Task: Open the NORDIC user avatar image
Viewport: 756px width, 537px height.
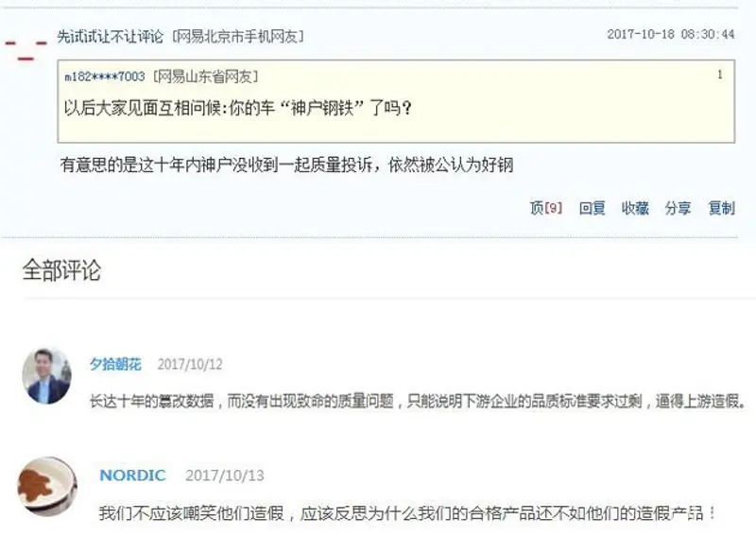Action: point(47,486)
